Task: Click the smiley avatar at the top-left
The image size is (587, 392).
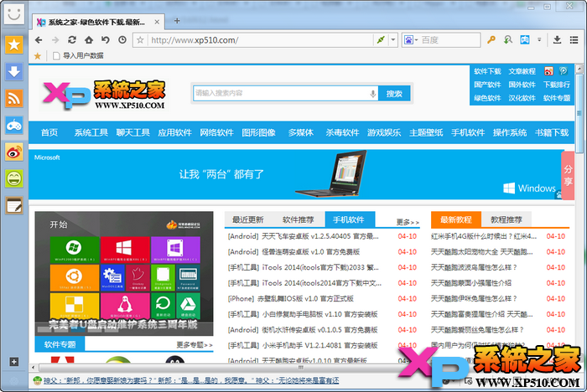Action: pyautogui.click(x=14, y=14)
